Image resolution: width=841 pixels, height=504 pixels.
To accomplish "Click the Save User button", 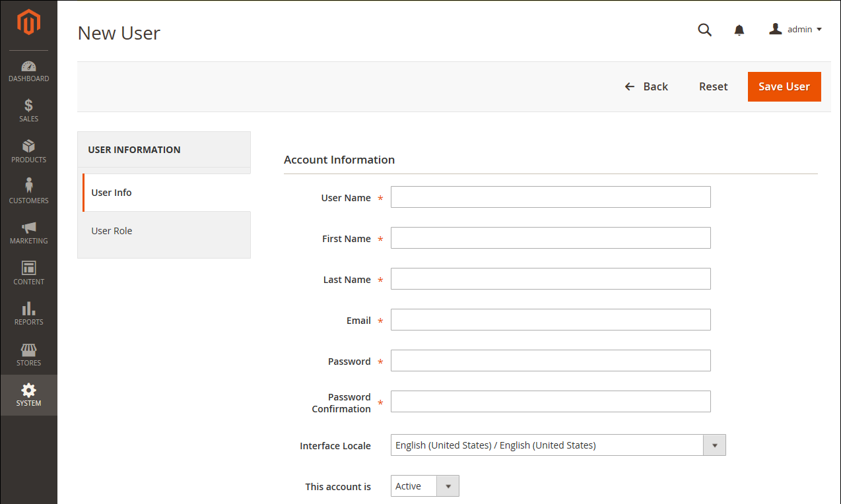I will pos(784,86).
